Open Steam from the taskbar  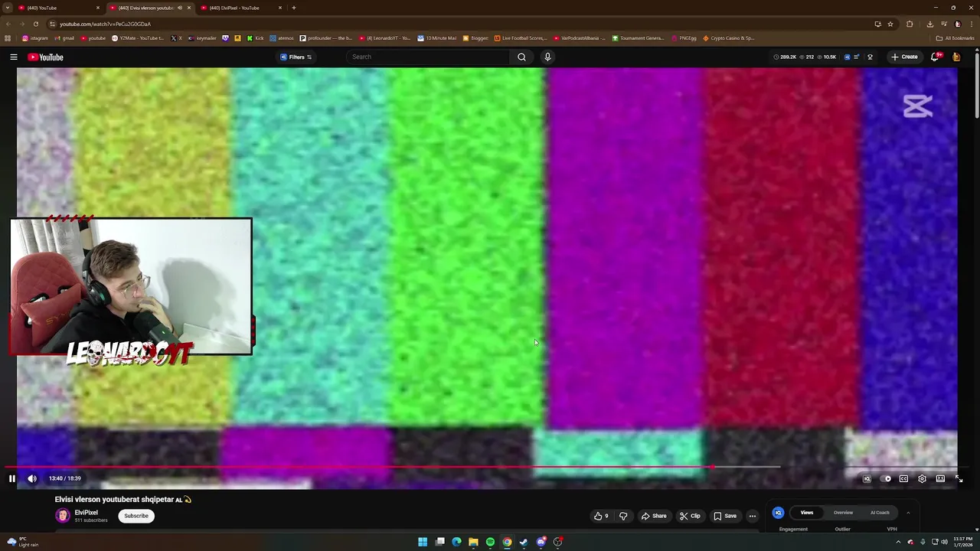[524, 542]
